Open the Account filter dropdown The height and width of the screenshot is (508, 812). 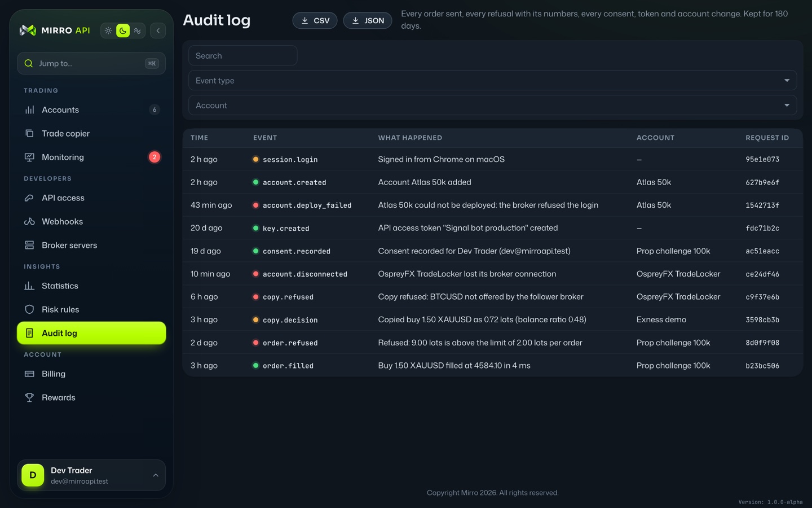[492, 105]
